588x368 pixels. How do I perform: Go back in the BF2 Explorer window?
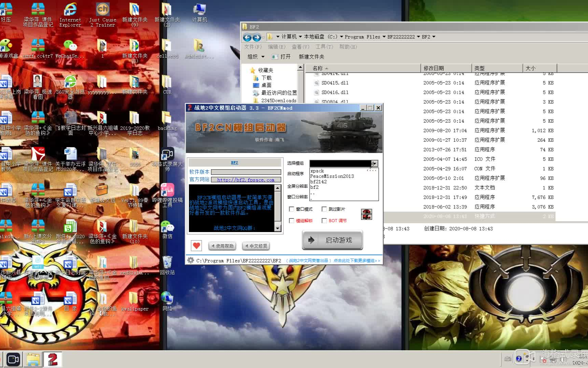(x=247, y=37)
